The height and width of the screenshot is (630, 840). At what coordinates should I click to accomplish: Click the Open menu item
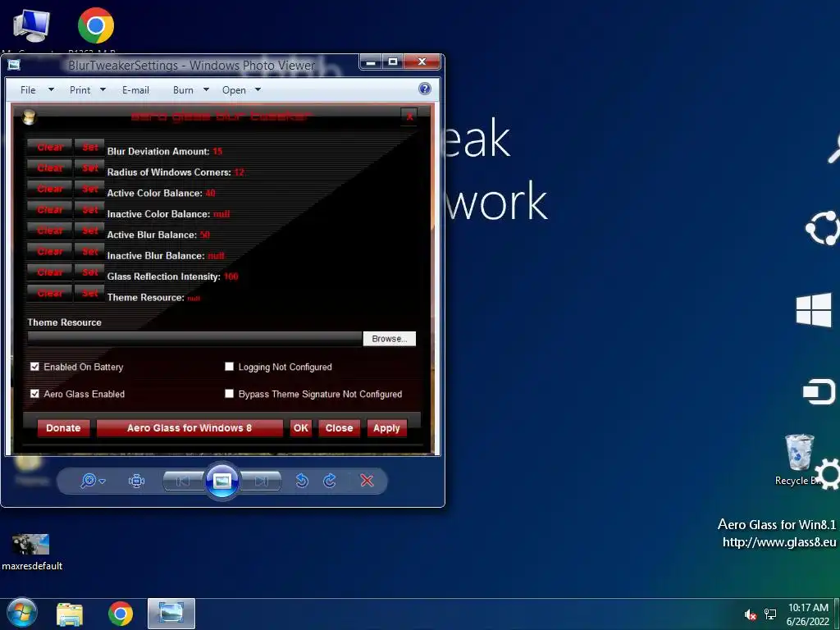[x=234, y=90]
